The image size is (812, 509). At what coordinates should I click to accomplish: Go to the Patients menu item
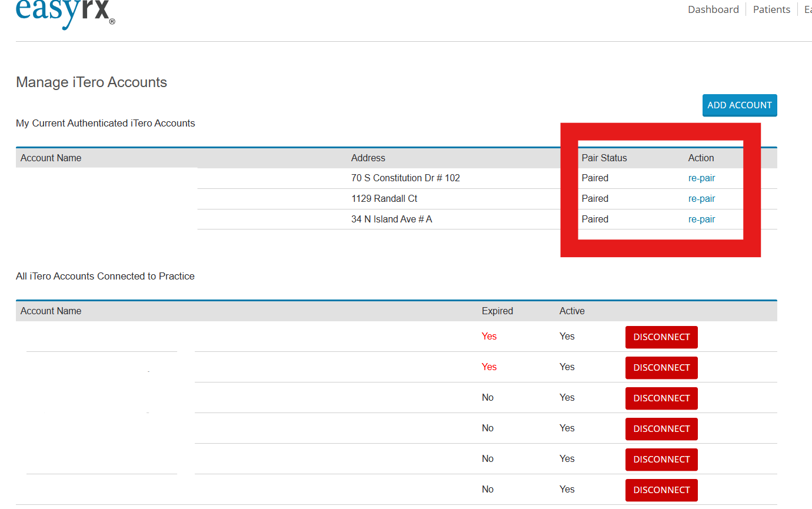pos(771,9)
